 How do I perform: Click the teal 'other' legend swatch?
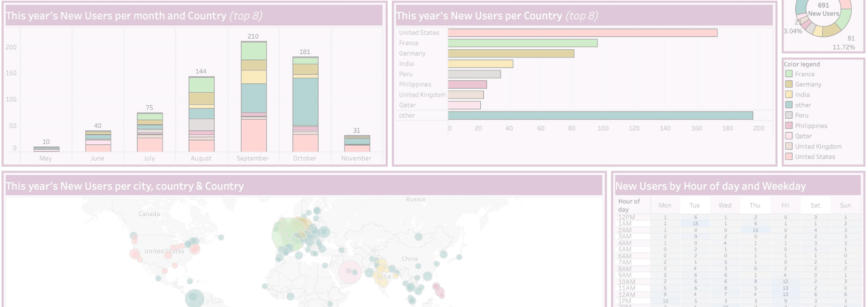[788, 105]
